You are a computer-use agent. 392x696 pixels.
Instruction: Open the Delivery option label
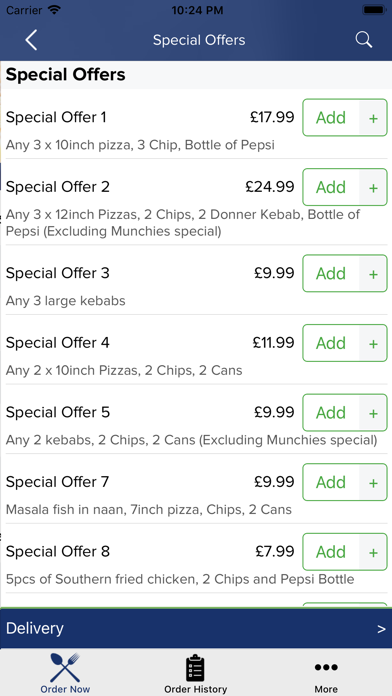[35, 629]
